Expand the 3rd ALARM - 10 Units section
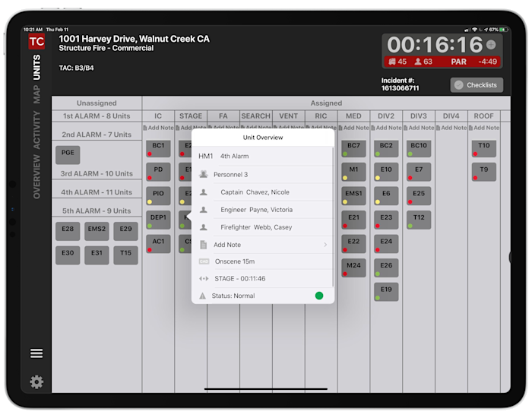532x418 pixels. [97, 174]
